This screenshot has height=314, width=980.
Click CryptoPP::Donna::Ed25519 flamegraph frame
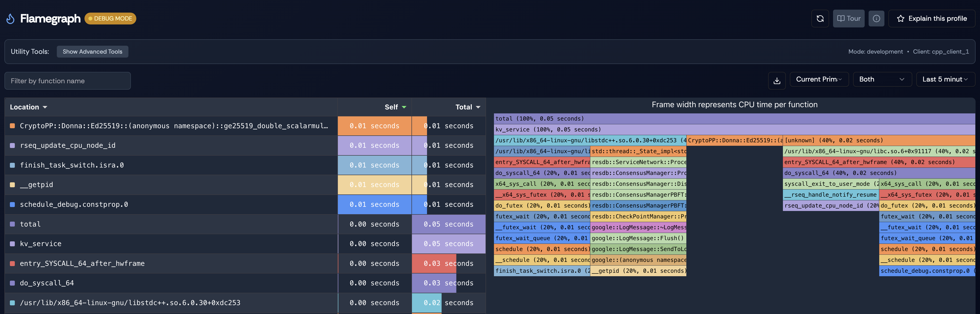pos(735,140)
